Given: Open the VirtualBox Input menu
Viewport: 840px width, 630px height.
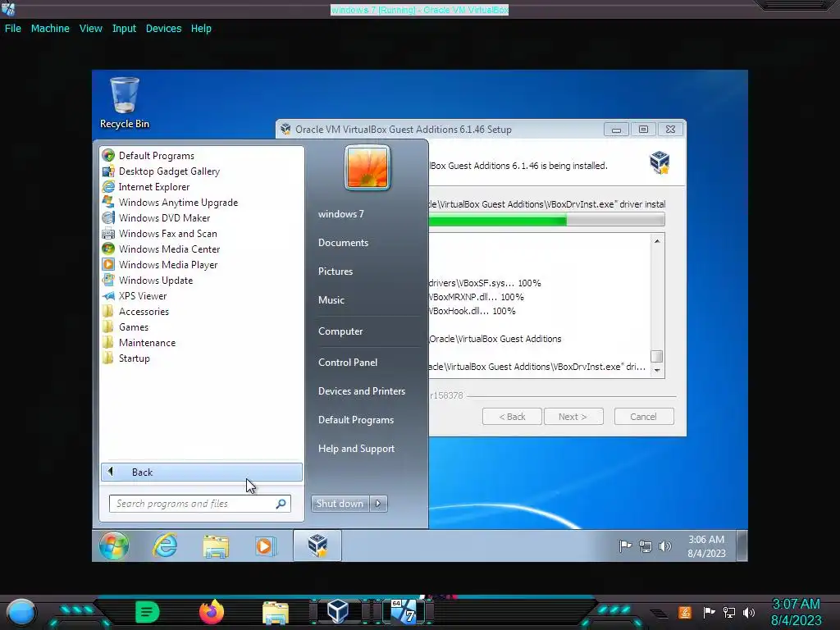Looking at the screenshot, I should point(124,29).
